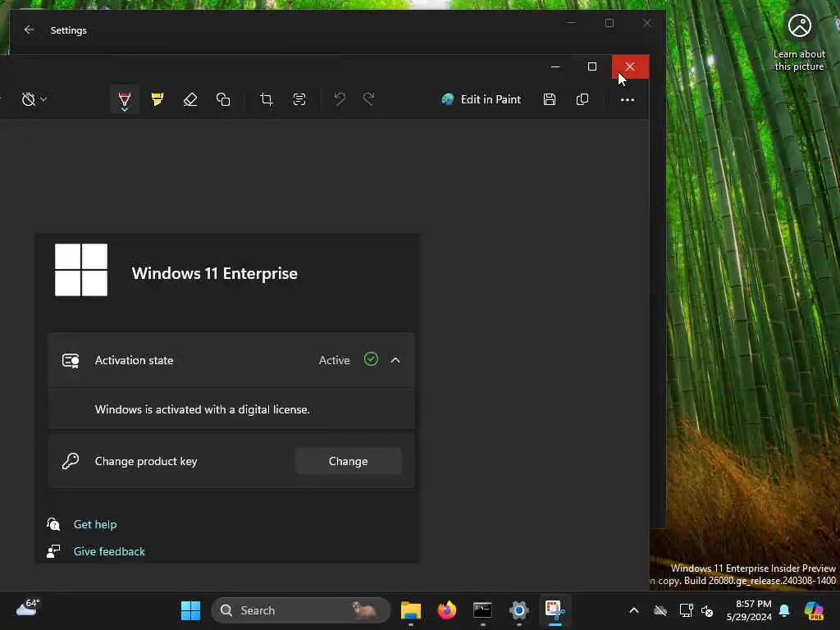This screenshot has width=840, height=630.
Task: Go back in the Settings window
Action: 29,30
